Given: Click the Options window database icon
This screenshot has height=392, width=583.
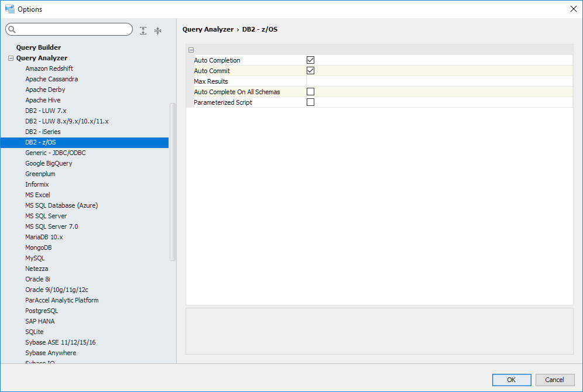Looking at the screenshot, I should point(9,9).
